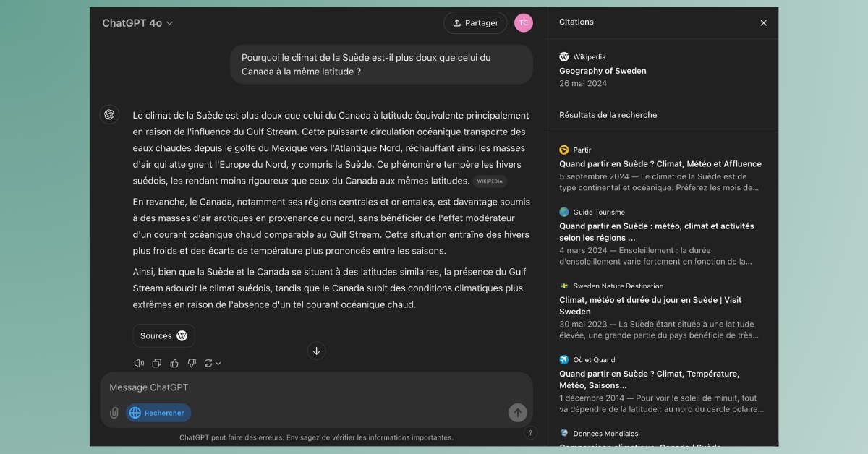Image resolution: width=868 pixels, height=454 pixels.
Task: Close the Citations panel
Action: pyautogui.click(x=763, y=23)
